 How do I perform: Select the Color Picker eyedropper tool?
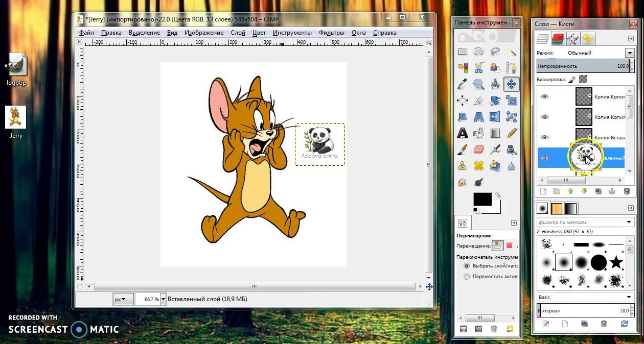pyautogui.click(x=463, y=84)
